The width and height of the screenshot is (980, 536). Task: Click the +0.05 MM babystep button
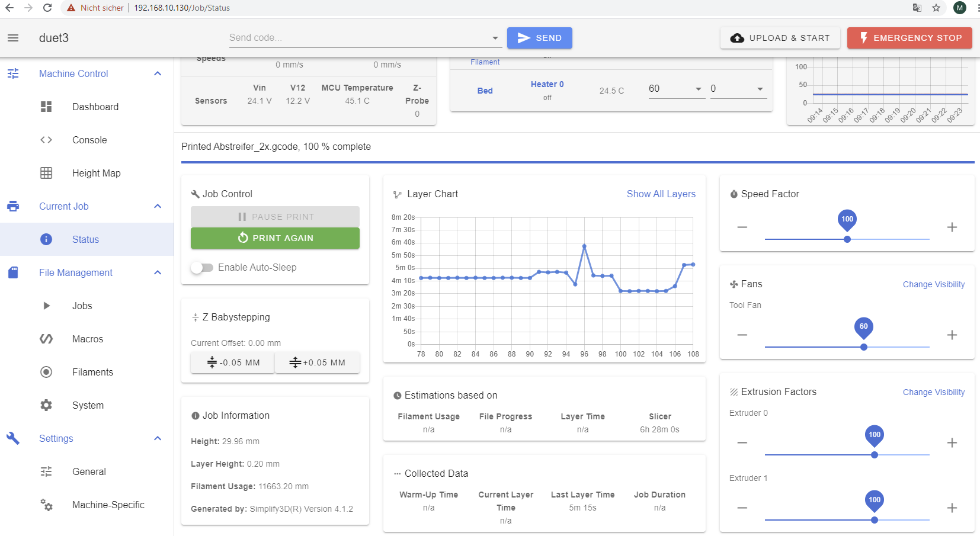(318, 362)
